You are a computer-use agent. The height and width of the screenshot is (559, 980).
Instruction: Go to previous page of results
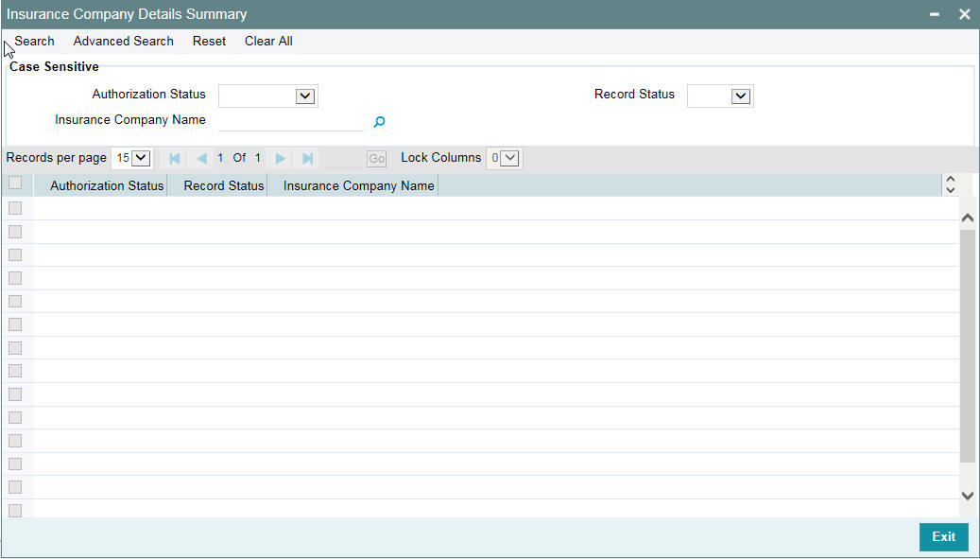pyautogui.click(x=201, y=158)
